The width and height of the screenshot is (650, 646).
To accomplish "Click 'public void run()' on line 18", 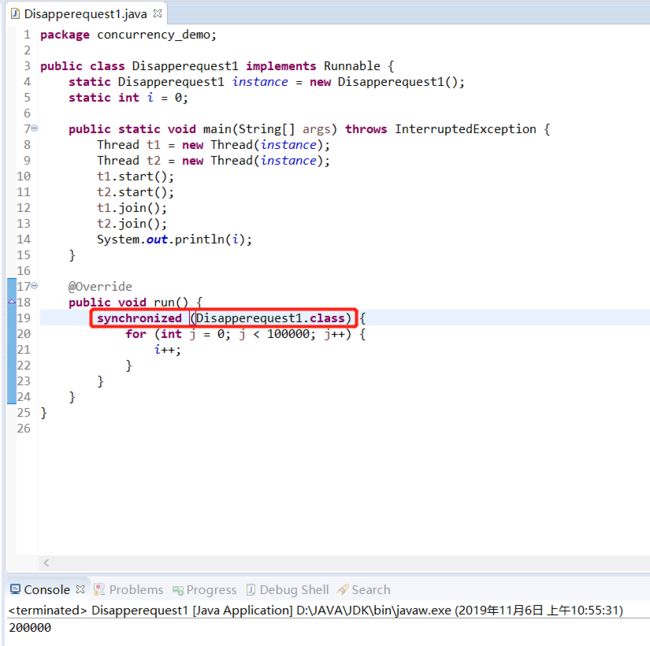I will coord(129,302).
